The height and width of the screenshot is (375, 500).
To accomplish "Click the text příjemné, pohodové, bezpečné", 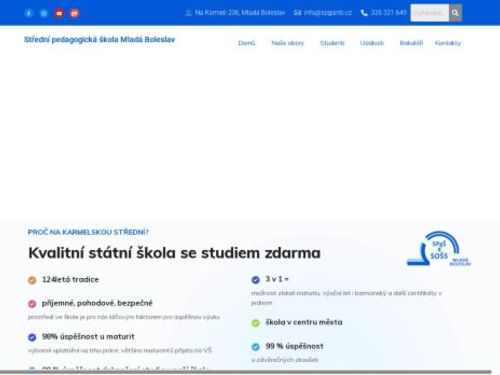I will [x=97, y=303].
